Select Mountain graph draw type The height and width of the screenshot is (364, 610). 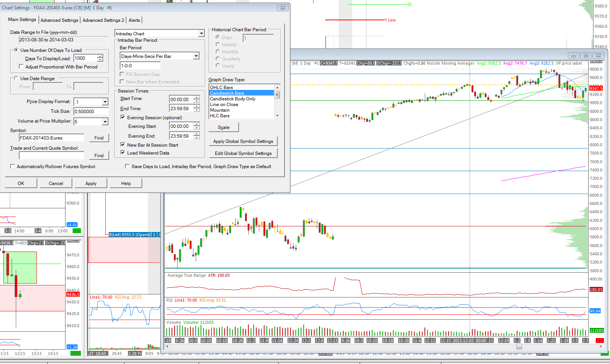coord(242,110)
